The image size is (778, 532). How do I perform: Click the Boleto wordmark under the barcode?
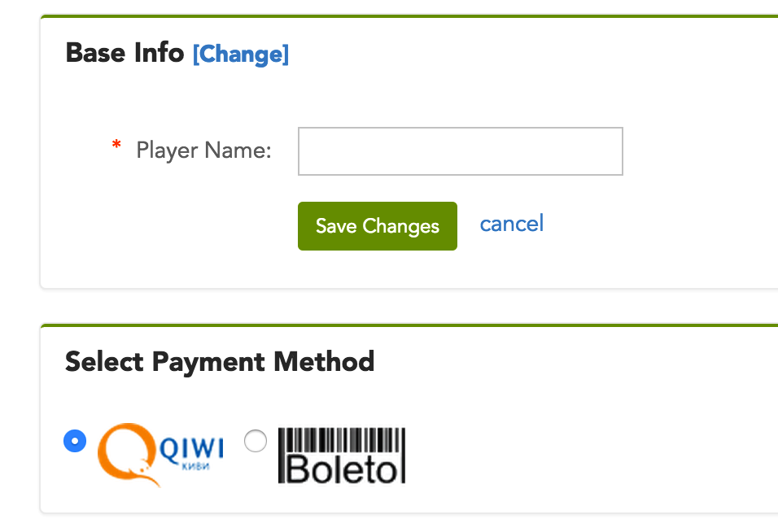click(342, 470)
